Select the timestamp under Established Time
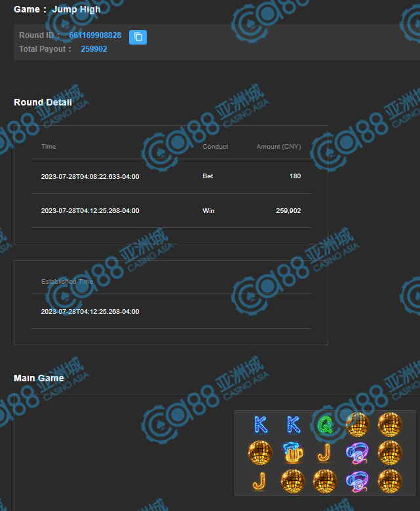The image size is (420, 511). pyautogui.click(x=90, y=312)
